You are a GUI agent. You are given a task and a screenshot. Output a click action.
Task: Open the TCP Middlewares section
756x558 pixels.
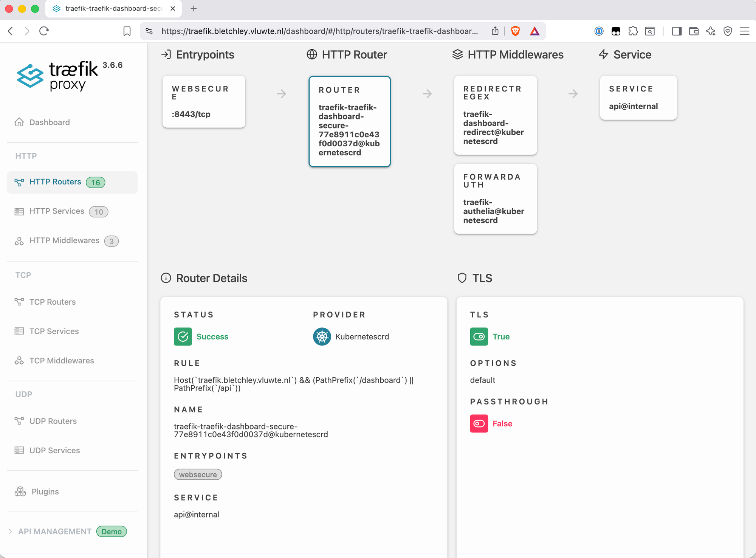tap(62, 361)
